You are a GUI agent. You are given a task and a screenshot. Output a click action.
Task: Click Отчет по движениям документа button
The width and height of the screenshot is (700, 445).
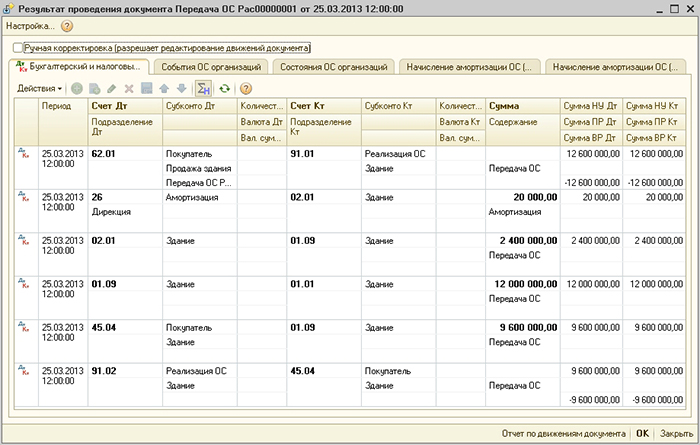pyautogui.click(x=563, y=433)
